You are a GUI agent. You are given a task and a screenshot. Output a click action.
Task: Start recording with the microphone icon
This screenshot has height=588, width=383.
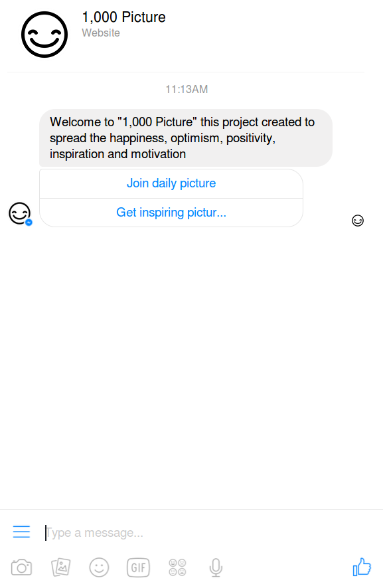coord(215,567)
